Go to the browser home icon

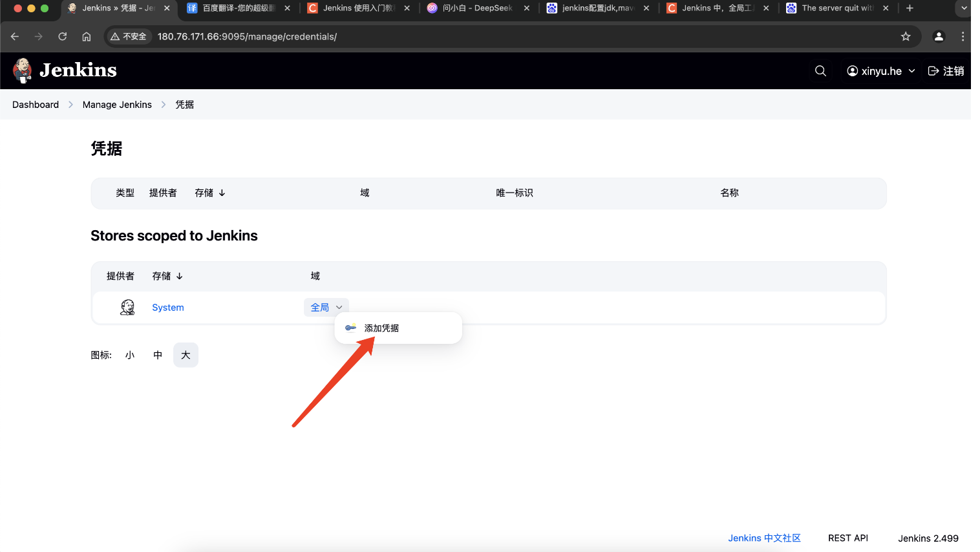coord(87,36)
